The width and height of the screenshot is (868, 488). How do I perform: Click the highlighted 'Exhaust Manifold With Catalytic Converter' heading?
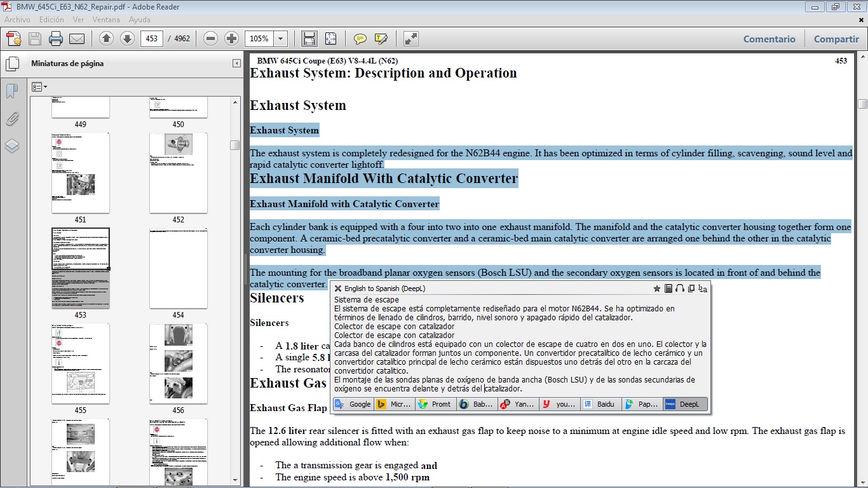tap(384, 179)
